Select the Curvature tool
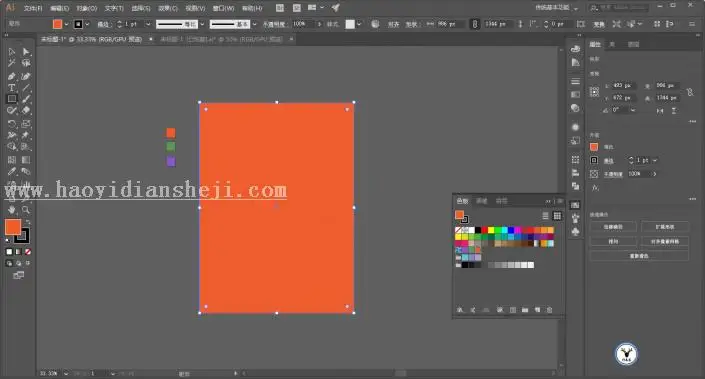This screenshot has width=705, height=379. pos(26,76)
